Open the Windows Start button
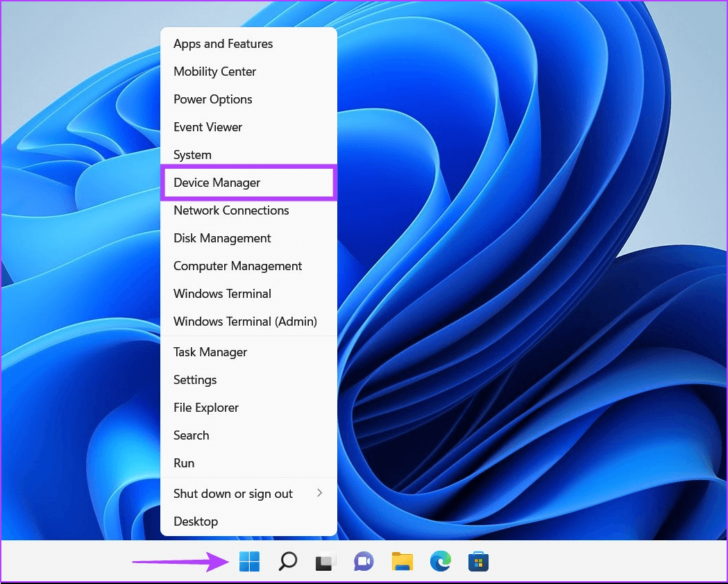 (x=249, y=561)
